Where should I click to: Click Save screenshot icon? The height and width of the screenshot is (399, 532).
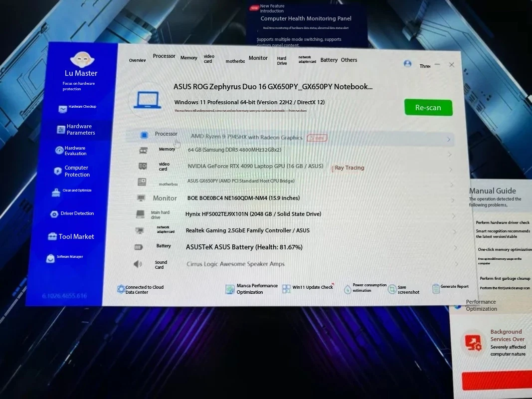pos(392,289)
